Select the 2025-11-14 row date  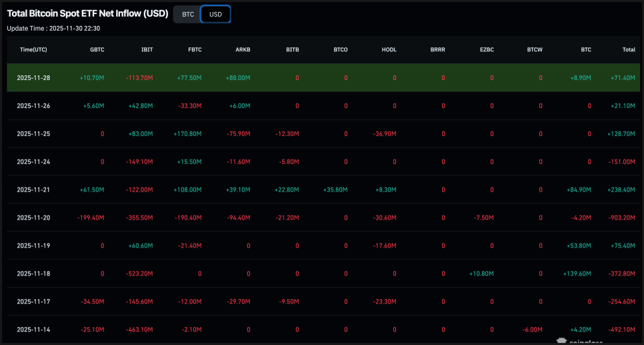[33, 329]
